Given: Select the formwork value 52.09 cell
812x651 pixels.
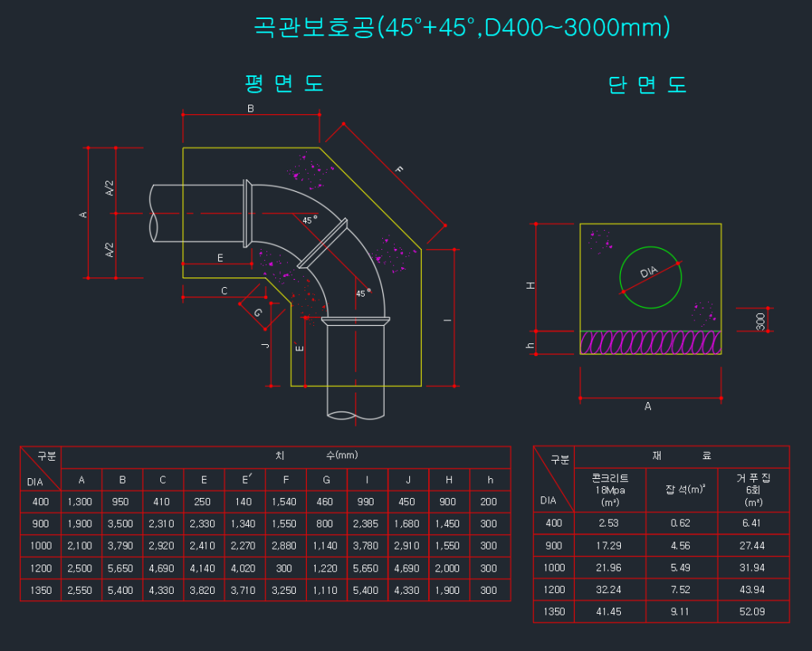Looking at the screenshot, I should 753,612.
